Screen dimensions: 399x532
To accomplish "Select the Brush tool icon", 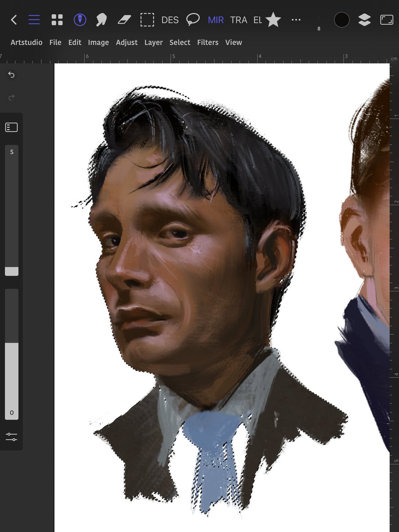I will [x=80, y=20].
